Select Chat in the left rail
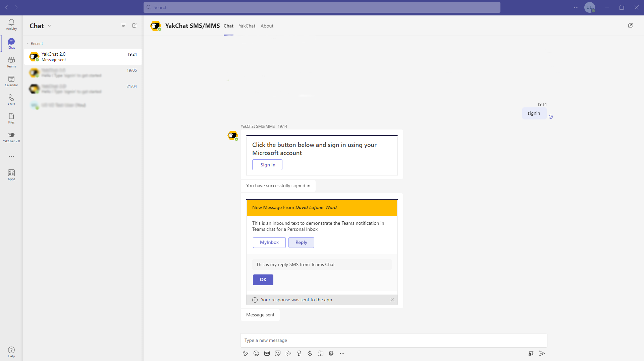 pos(11,43)
